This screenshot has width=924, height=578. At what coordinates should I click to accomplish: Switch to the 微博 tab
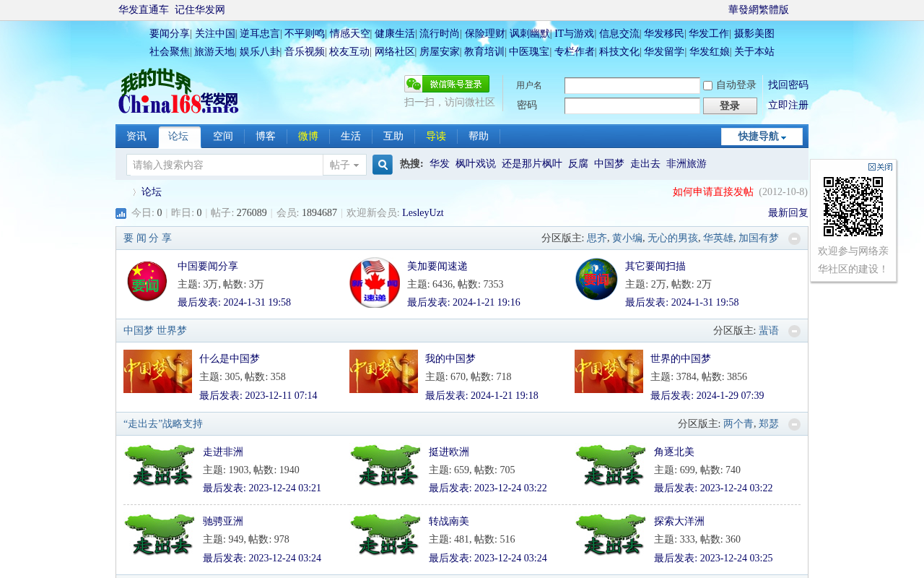click(x=308, y=137)
